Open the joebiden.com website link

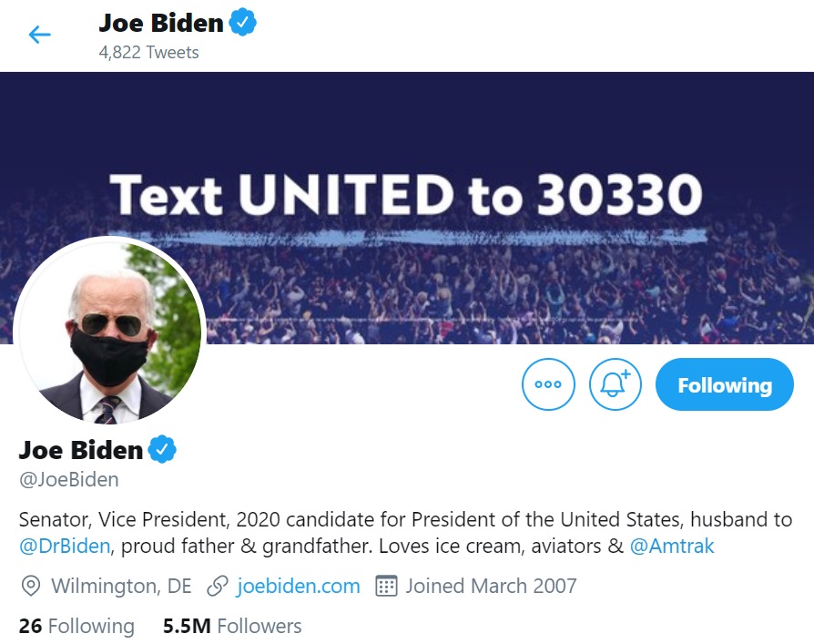[x=298, y=586]
